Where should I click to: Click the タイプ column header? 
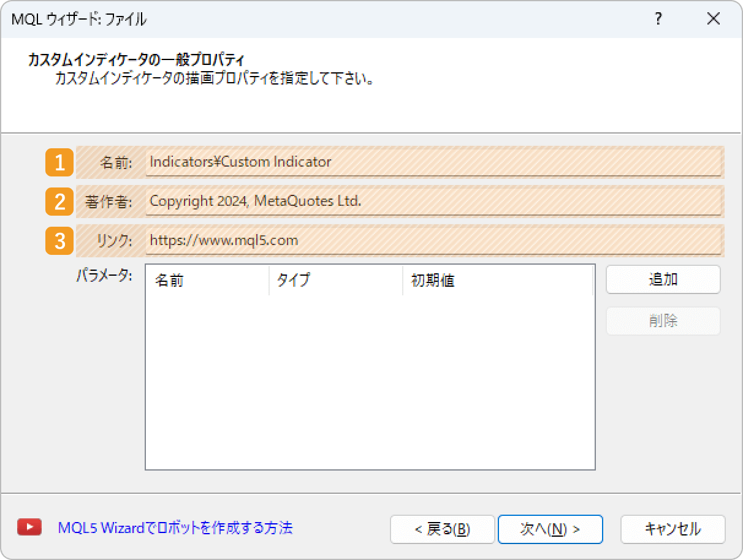click(336, 281)
